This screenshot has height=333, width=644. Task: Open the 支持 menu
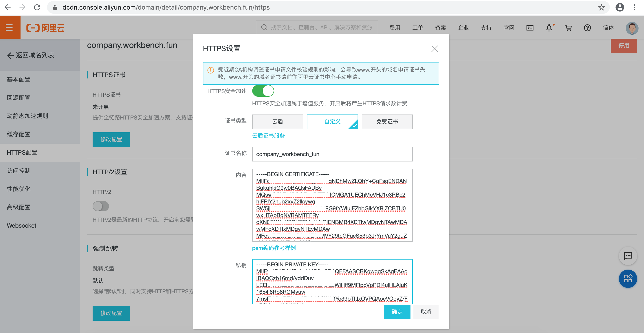(x=486, y=28)
